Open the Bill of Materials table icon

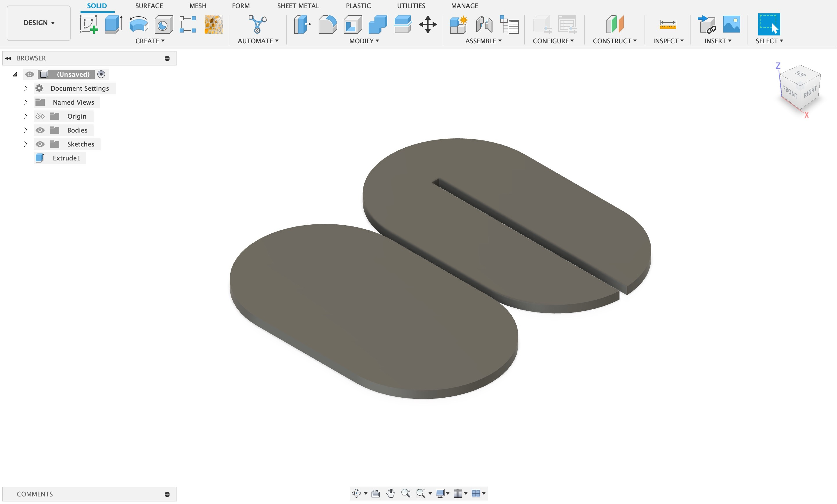click(509, 24)
